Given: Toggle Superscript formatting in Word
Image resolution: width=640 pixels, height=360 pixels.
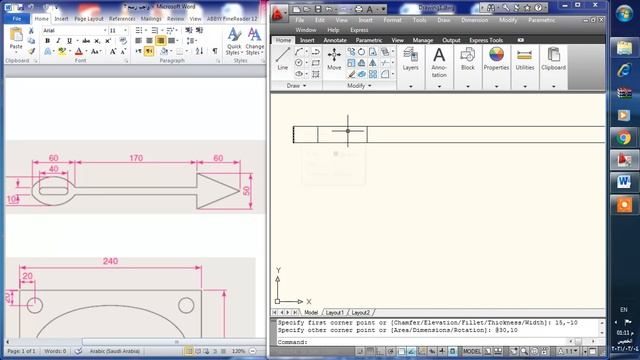Looking at the screenshot, I should click(x=108, y=41).
